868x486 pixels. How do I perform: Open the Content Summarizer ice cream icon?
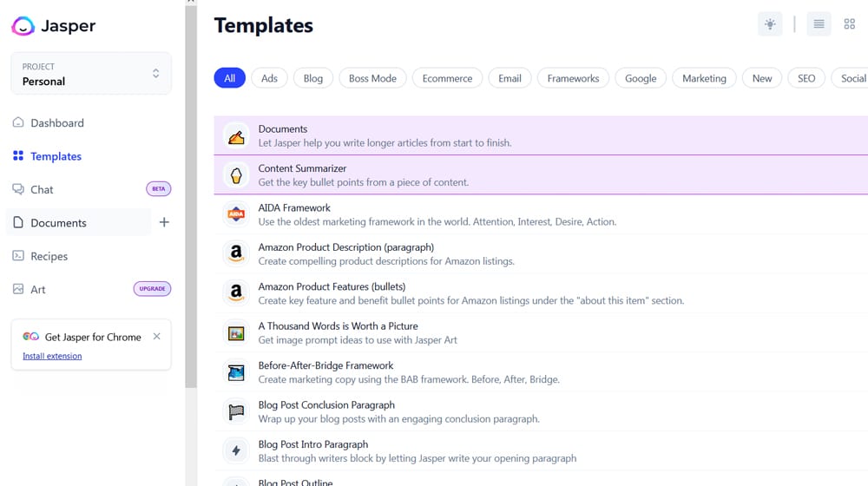point(236,175)
